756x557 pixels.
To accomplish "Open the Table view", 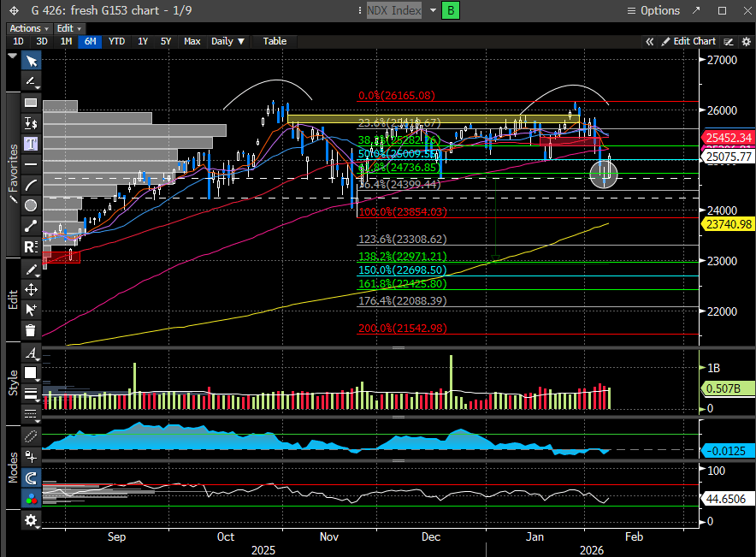I will (x=275, y=41).
